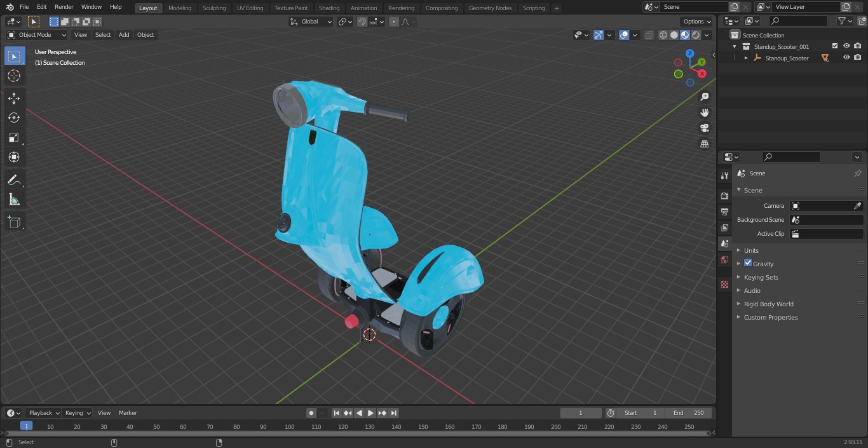Click the zoom view magnifier icon
868x448 pixels.
tap(704, 97)
